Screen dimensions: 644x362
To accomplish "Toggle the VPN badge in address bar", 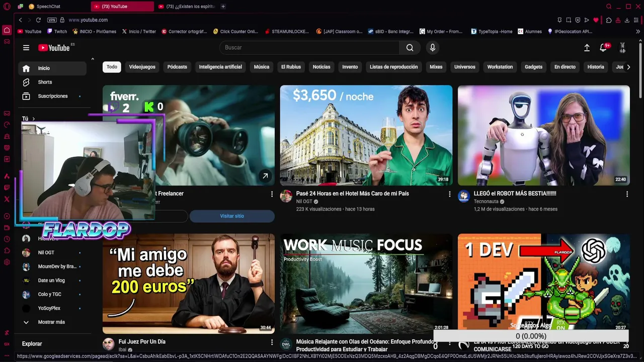I will pos(52,20).
